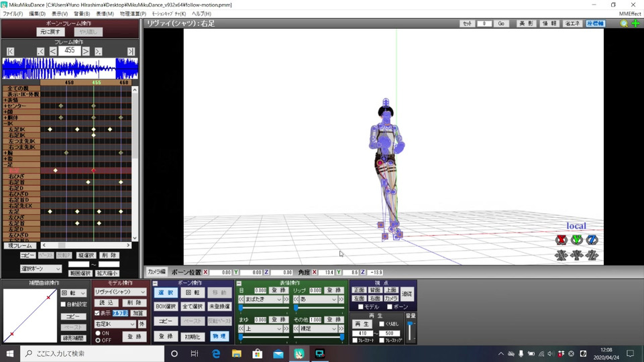
Task: Click the green Y axis rotation icon
Action: point(576,240)
